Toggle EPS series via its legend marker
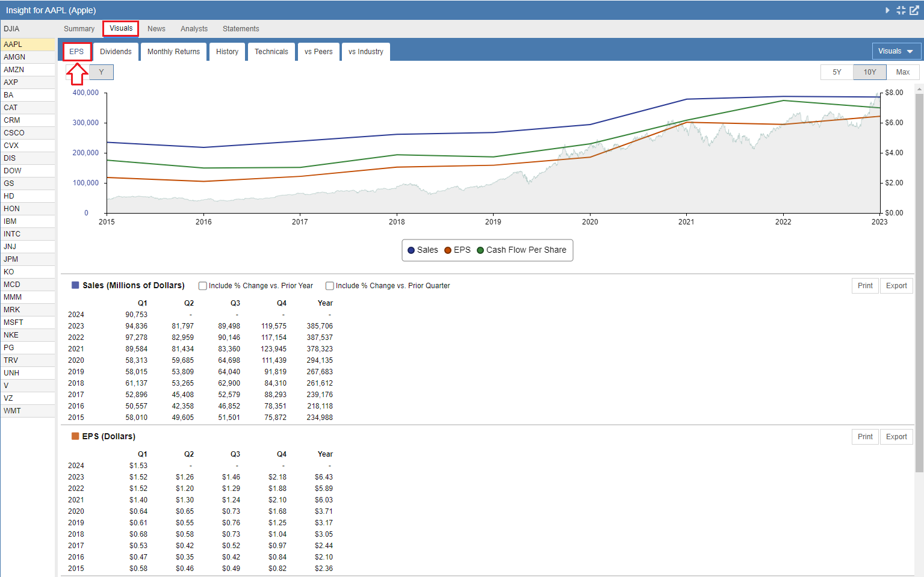This screenshot has height=577, width=924. 448,250
